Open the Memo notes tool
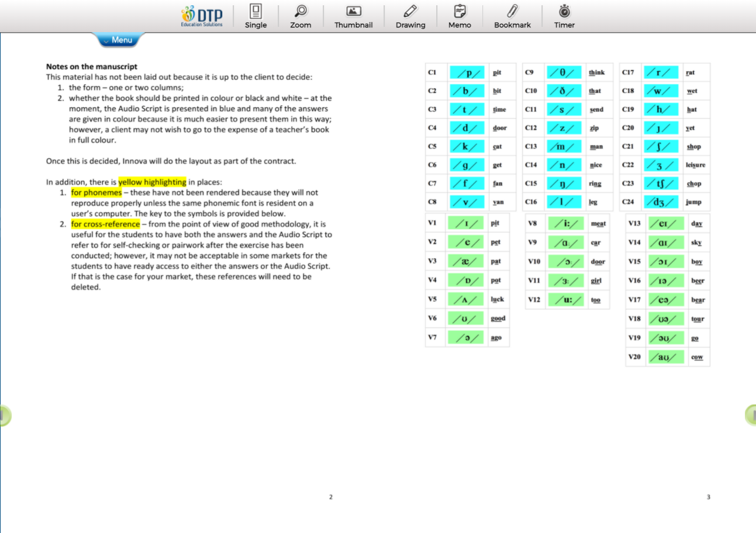 click(460, 16)
